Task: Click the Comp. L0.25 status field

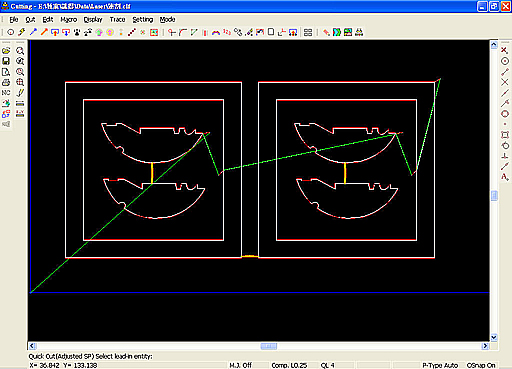Action: (x=289, y=365)
